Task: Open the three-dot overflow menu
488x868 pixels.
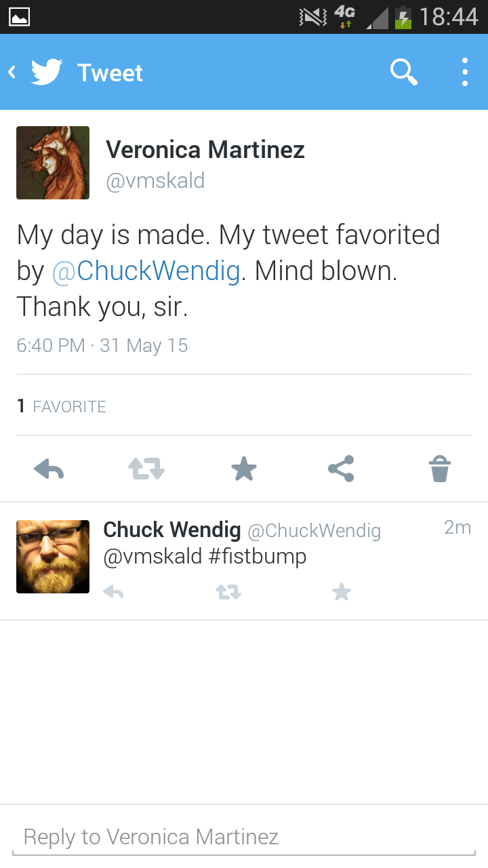Action: pos(465,72)
